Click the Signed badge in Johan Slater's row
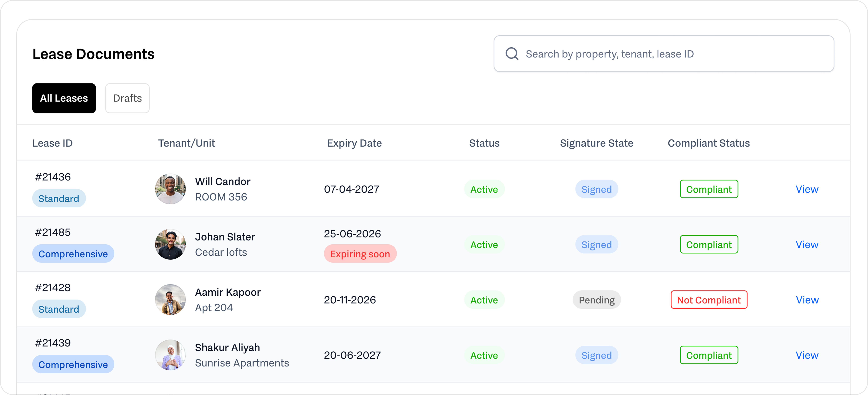 pos(596,245)
